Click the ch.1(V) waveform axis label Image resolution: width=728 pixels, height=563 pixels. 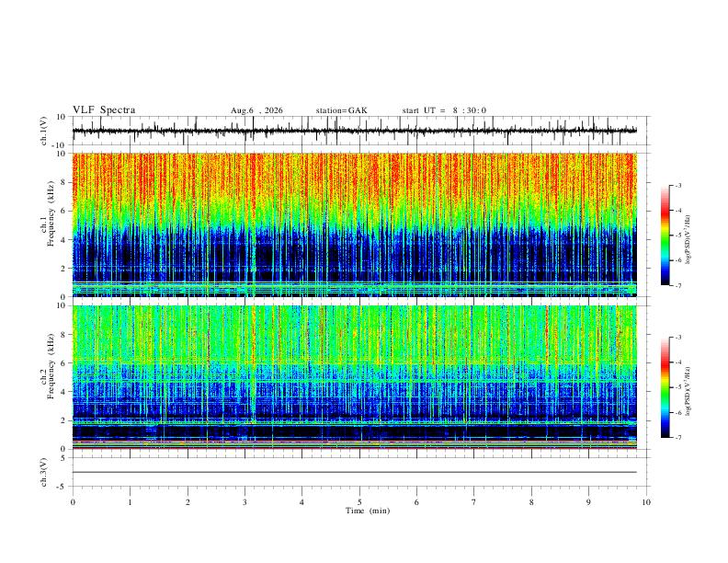pos(44,131)
